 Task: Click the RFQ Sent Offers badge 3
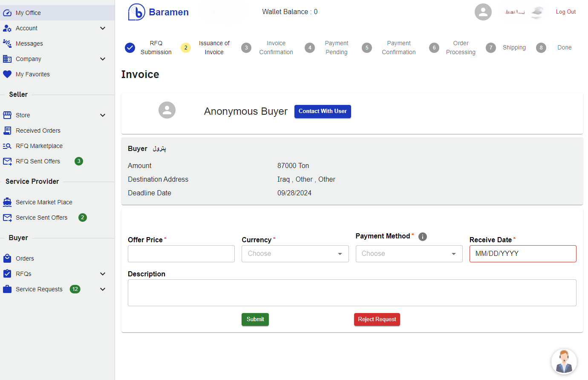tap(79, 161)
